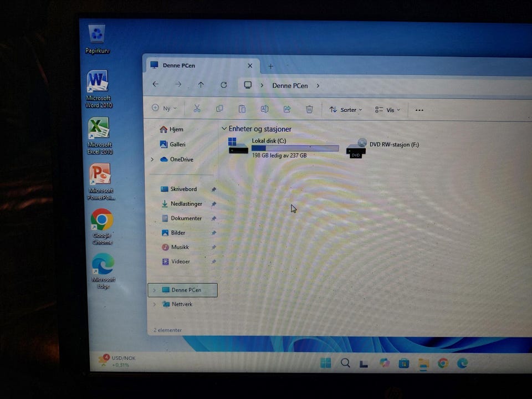Open Musikk quick access folder
532x399 pixels.
coord(176,247)
